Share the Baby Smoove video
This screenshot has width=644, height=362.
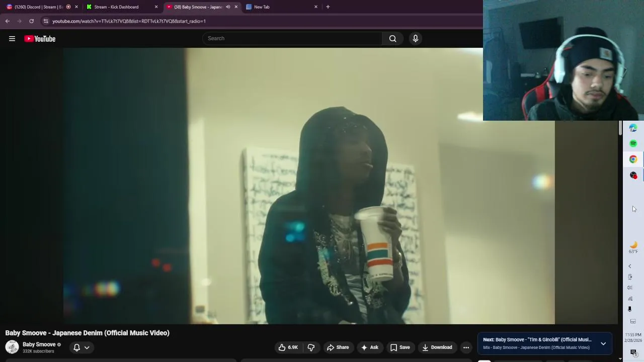point(338,347)
